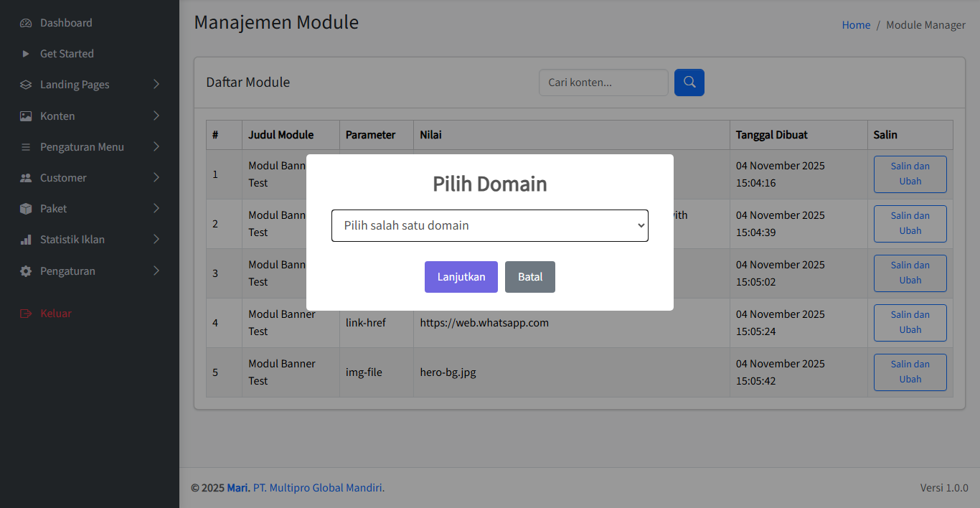The width and height of the screenshot is (980, 508).
Task: Click the Keluar logout icon
Action: [x=26, y=314]
